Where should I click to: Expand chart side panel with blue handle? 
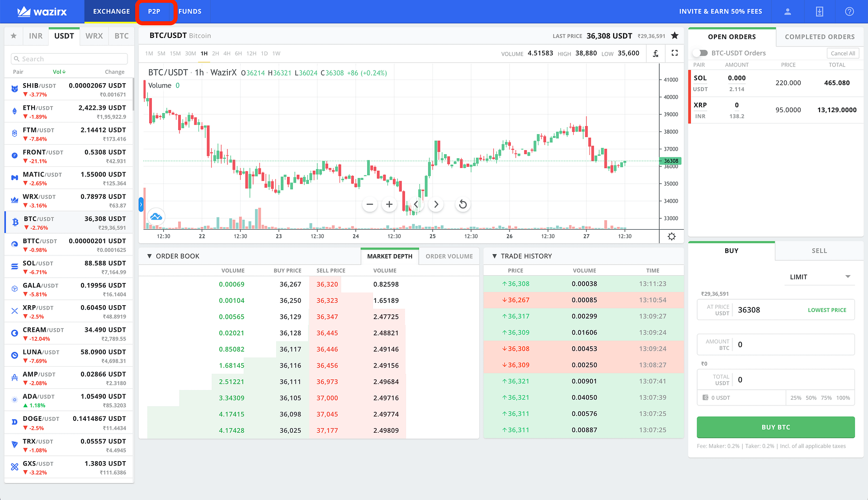141,204
